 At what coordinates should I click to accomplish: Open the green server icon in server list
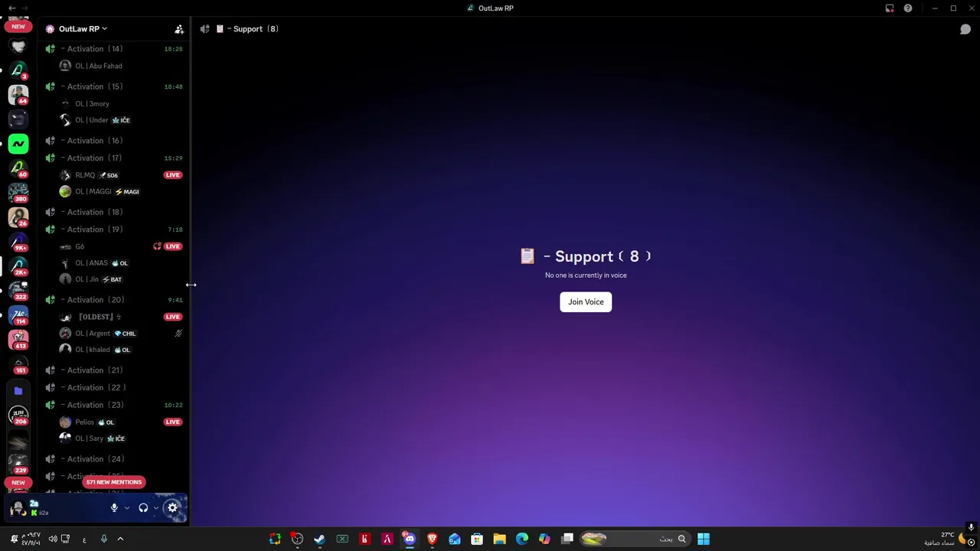18,143
